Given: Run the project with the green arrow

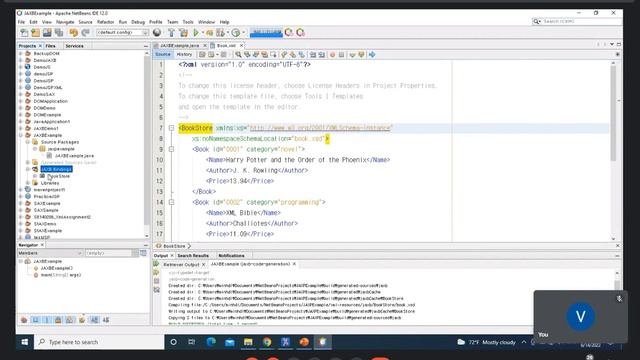Looking at the screenshot, I should point(196,33).
